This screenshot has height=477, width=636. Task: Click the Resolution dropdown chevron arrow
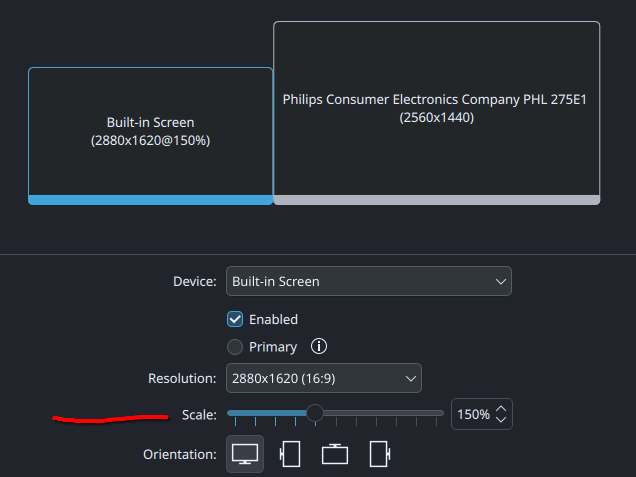(x=410, y=378)
